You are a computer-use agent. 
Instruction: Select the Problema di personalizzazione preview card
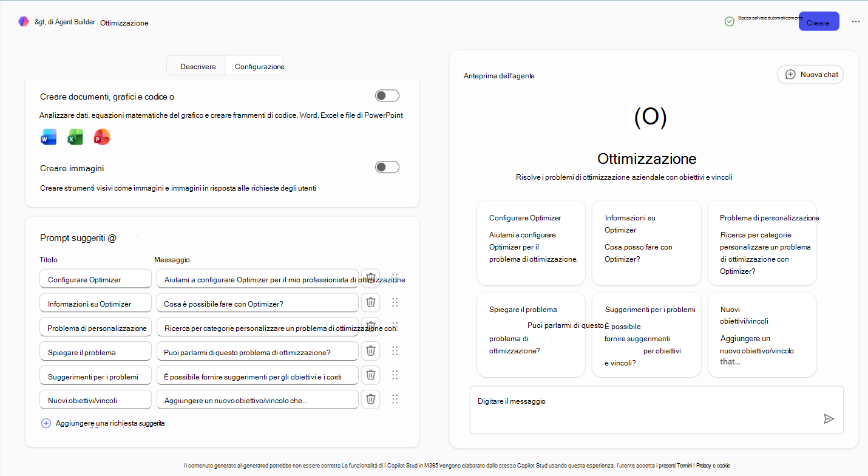[x=762, y=243]
